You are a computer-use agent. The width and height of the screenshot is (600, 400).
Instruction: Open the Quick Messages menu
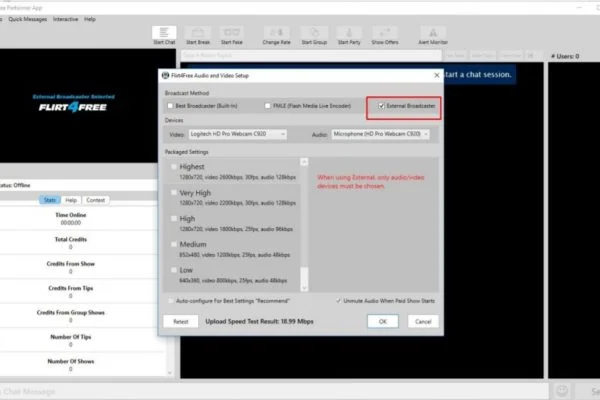28,19
